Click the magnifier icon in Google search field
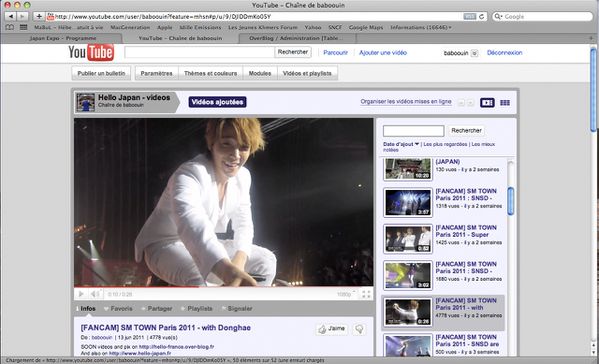The image size is (599, 364). pos(498,16)
